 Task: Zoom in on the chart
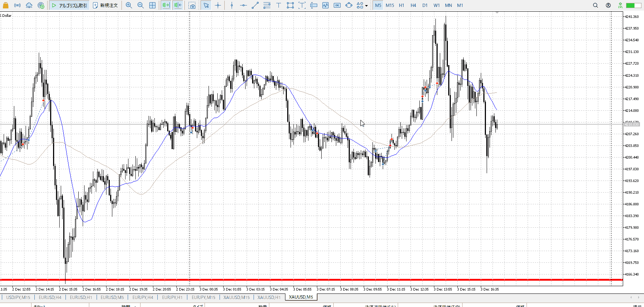tap(129, 5)
